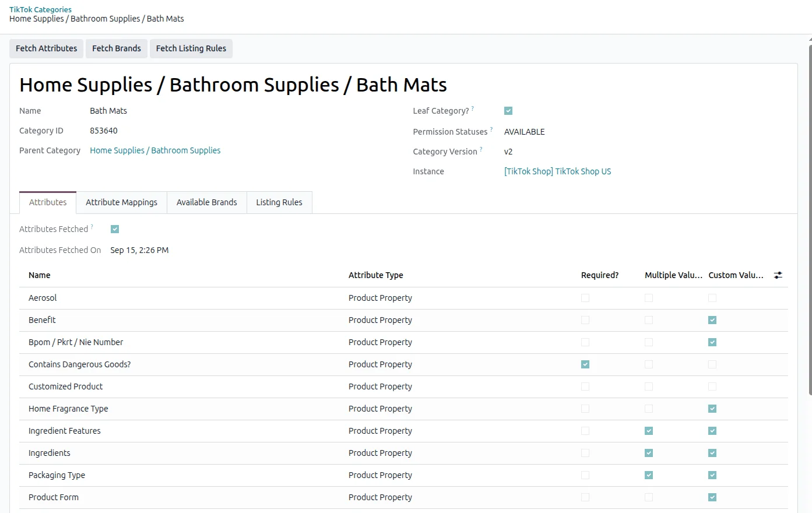Toggle the Attributes Fetched checkbox

[x=115, y=229]
